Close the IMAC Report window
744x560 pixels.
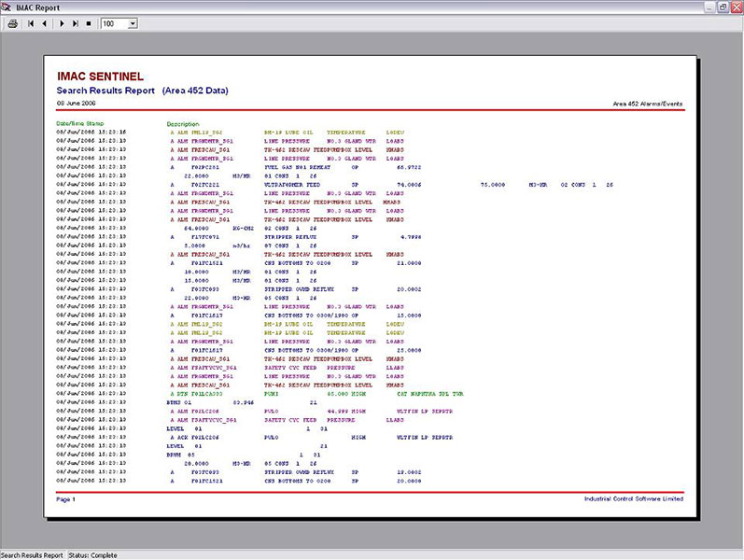pyautogui.click(x=736, y=6)
